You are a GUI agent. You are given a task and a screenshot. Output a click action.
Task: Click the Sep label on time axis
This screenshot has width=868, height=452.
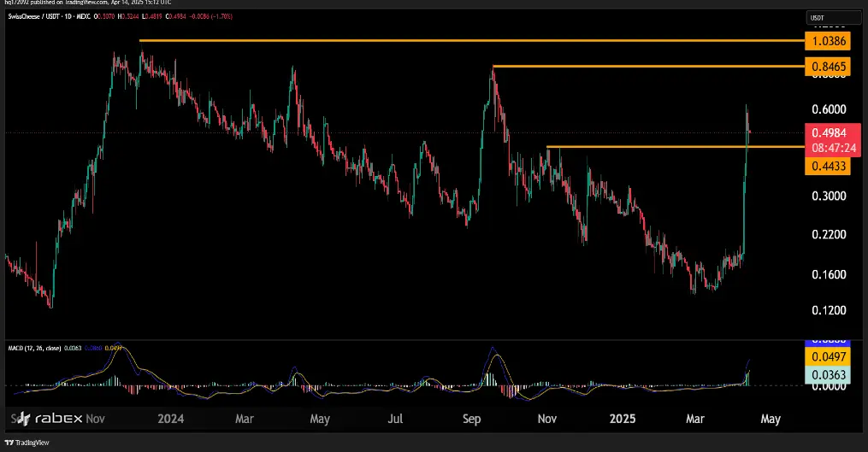coord(472,419)
